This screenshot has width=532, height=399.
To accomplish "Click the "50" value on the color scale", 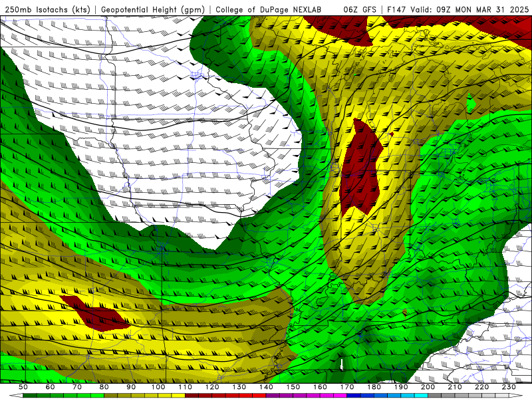I will pyautogui.click(x=23, y=387).
